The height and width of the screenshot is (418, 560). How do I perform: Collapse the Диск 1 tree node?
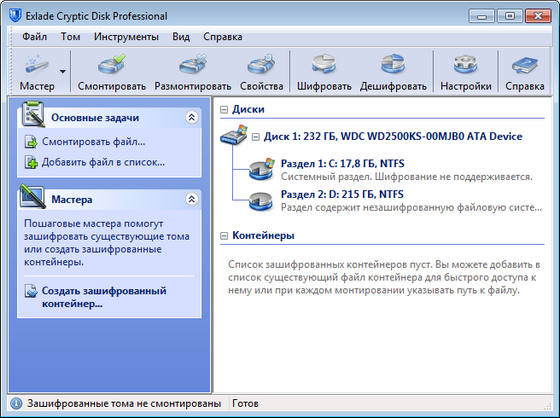(255, 137)
